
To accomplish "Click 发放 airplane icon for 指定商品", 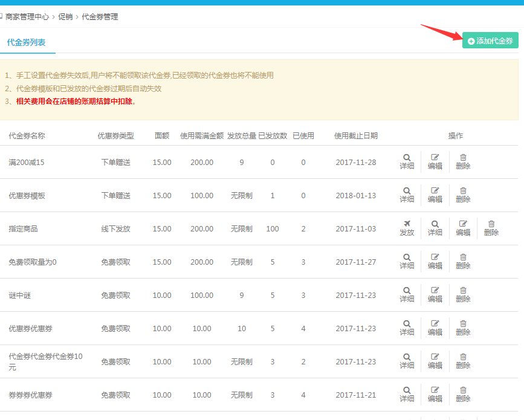I will click(407, 228).
